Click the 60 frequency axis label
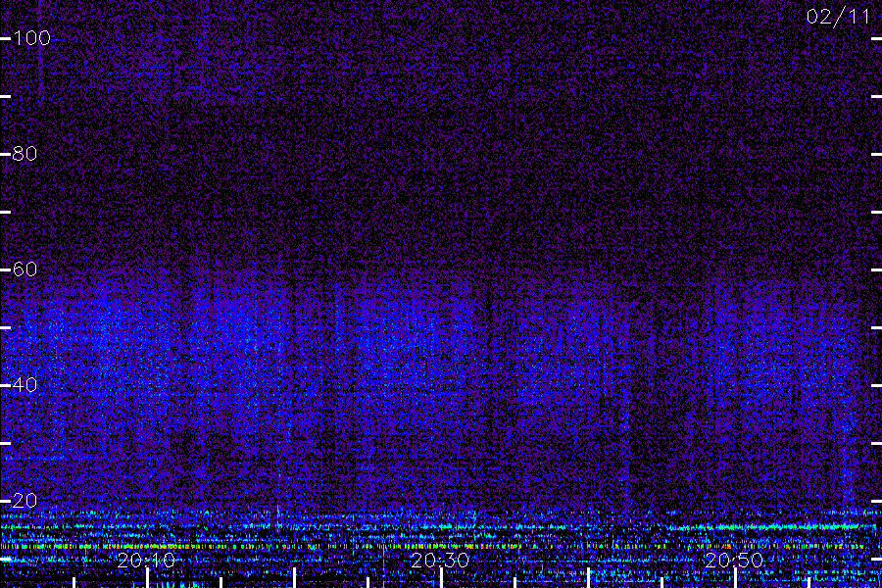Image resolution: width=882 pixels, height=588 pixels. tap(24, 269)
